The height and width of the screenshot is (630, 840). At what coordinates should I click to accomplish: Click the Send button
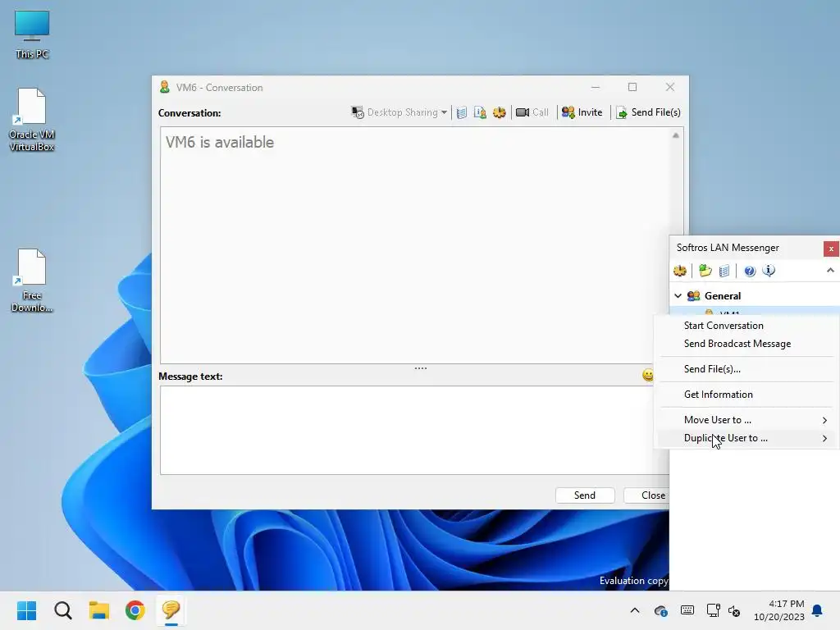(x=584, y=495)
